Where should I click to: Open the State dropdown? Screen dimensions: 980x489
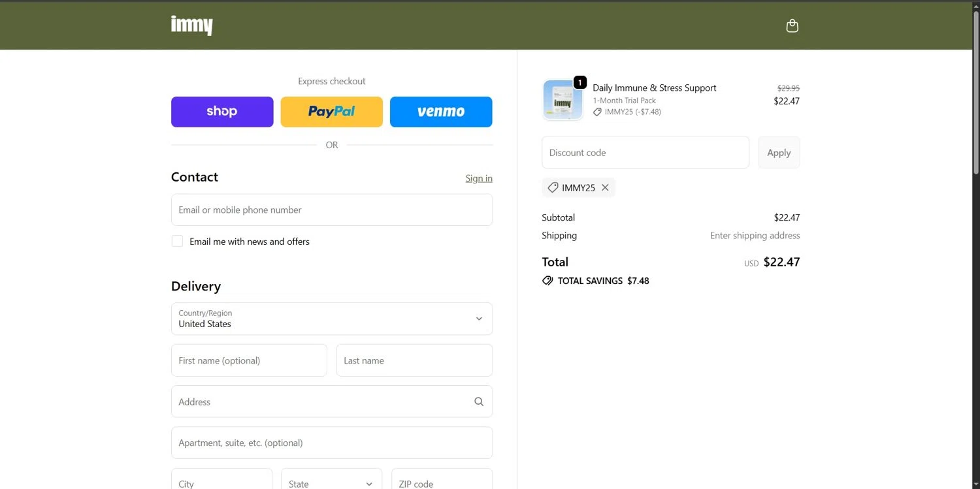[332, 484]
